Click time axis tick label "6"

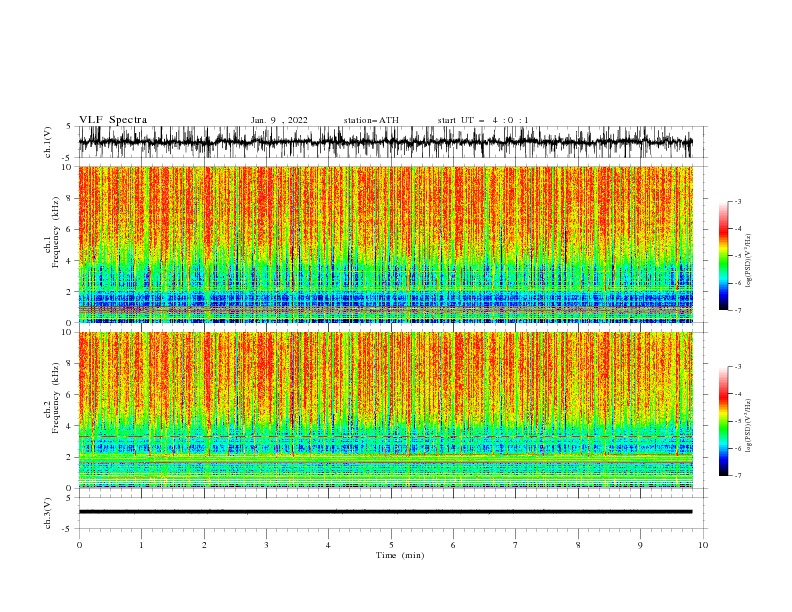[453, 545]
